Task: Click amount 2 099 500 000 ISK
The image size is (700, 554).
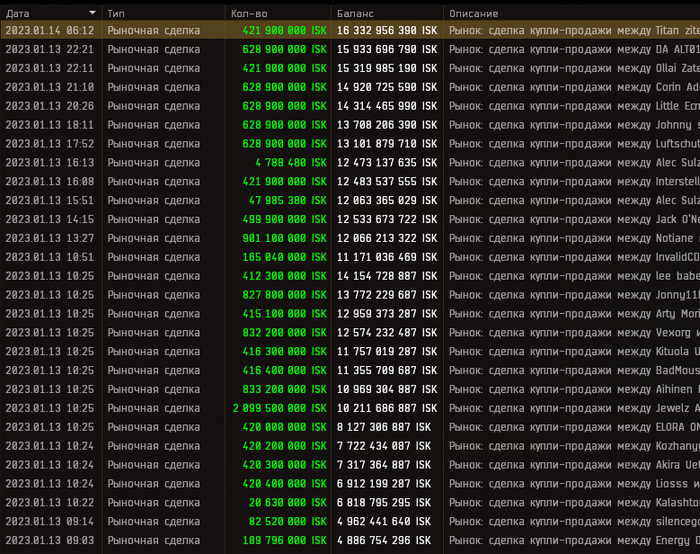Action: click(x=280, y=408)
